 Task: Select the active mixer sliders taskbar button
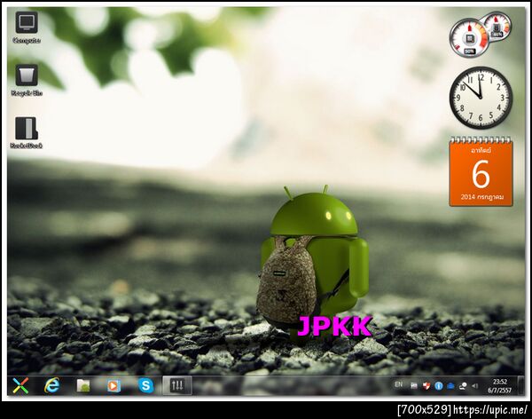[x=177, y=385]
